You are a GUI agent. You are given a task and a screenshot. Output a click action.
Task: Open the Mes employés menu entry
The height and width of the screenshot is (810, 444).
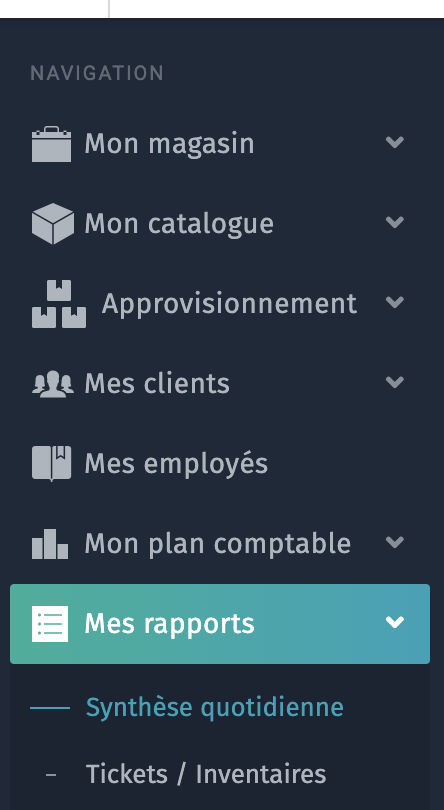pos(176,464)
